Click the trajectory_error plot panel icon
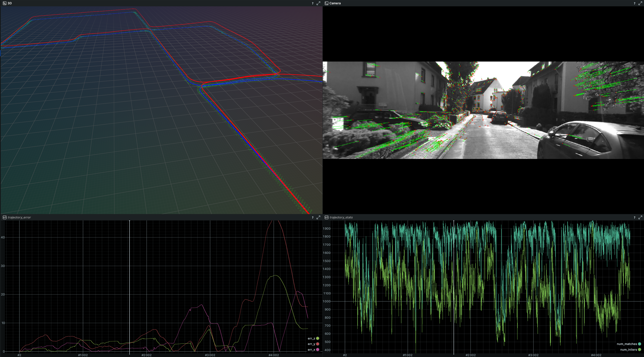The width and height of the screenshot is (644, 357). coord(4,217)
